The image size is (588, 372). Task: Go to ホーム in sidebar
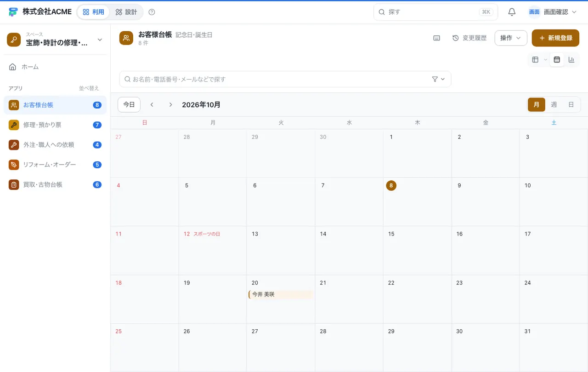point(55,67)
